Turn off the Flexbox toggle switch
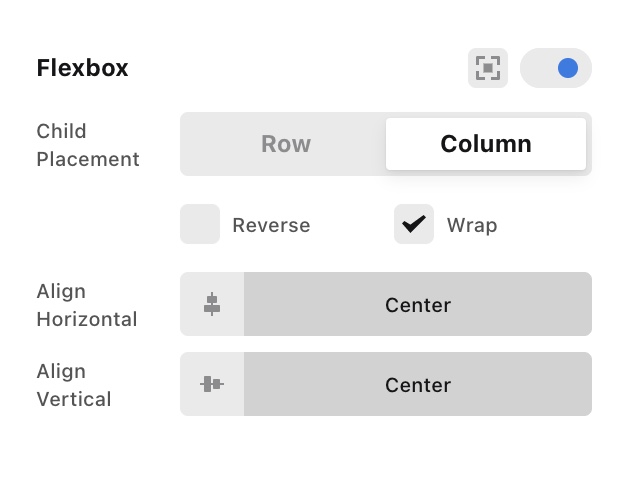The image size is (624, 482). coord(556,68)
